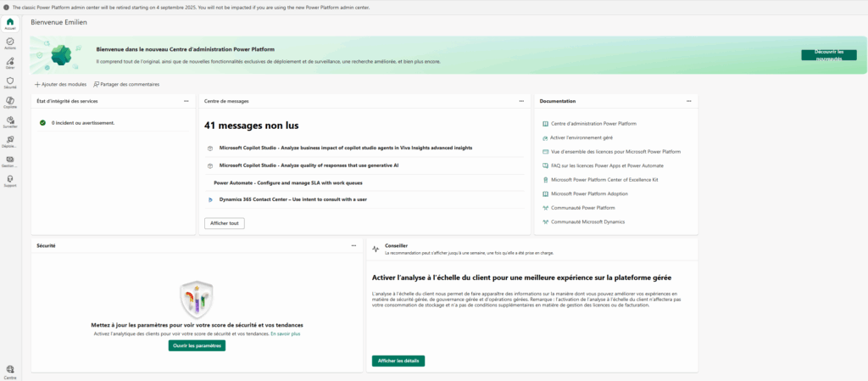Open Centre d'administration Power Platform documentation link

pyautogui.click(x=593, y=124)
